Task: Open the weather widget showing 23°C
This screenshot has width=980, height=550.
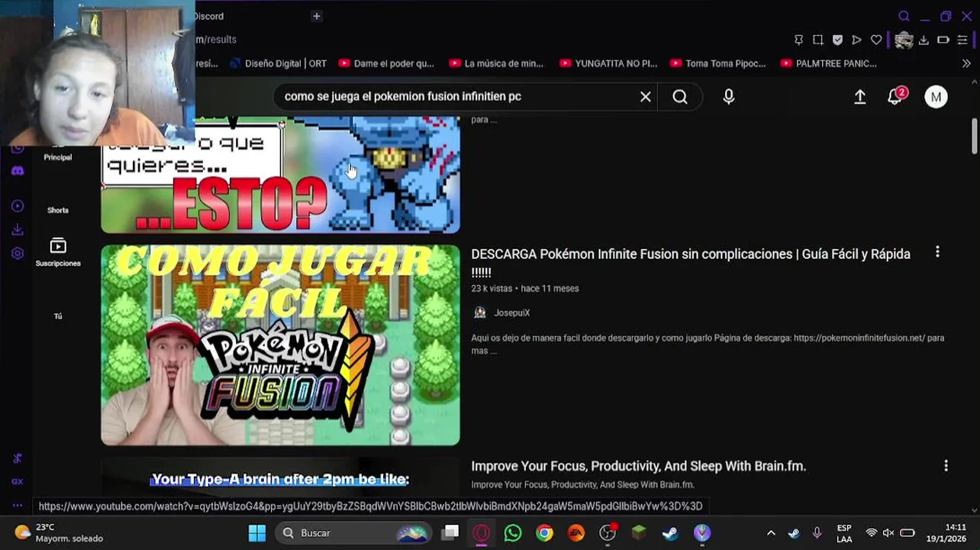Action: pyautogui.click(x=59, y=532)
